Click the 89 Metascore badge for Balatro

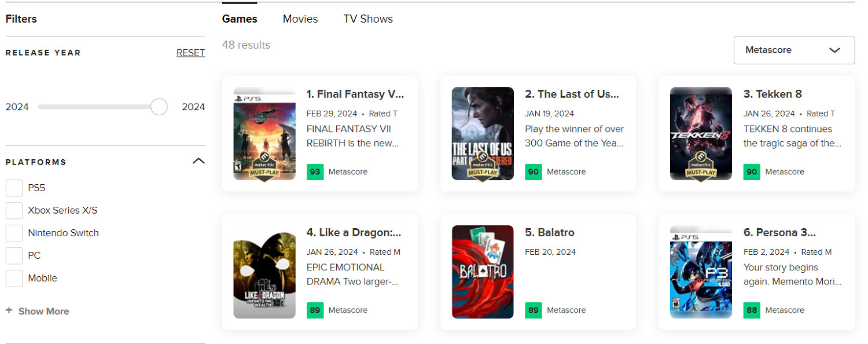(534, 310)
